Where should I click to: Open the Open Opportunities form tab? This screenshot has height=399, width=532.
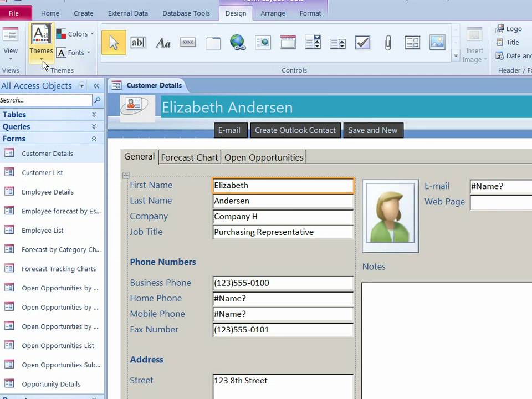tap(264, 157)
